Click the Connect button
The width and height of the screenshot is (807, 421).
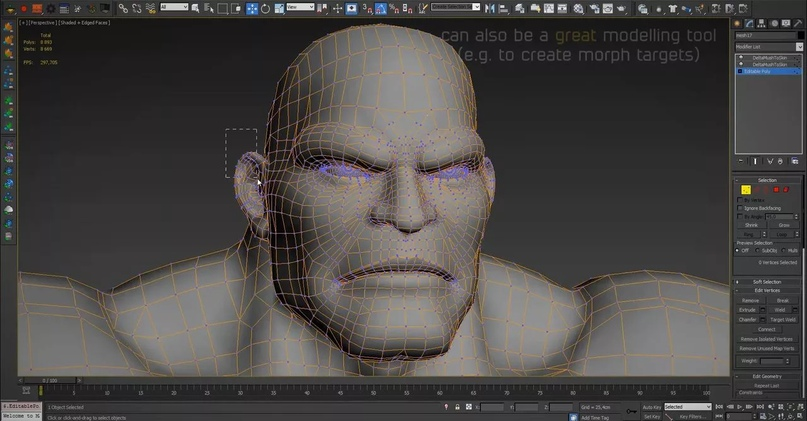766,329
